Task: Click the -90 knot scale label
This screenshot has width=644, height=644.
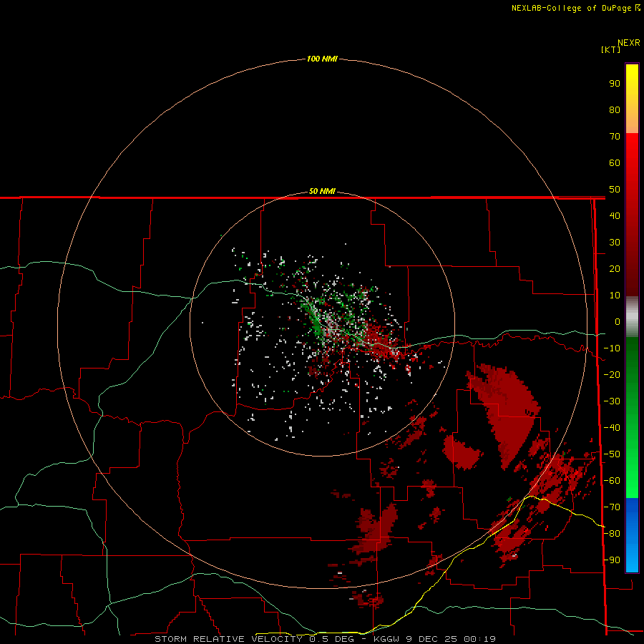Action: coord(612,560)
